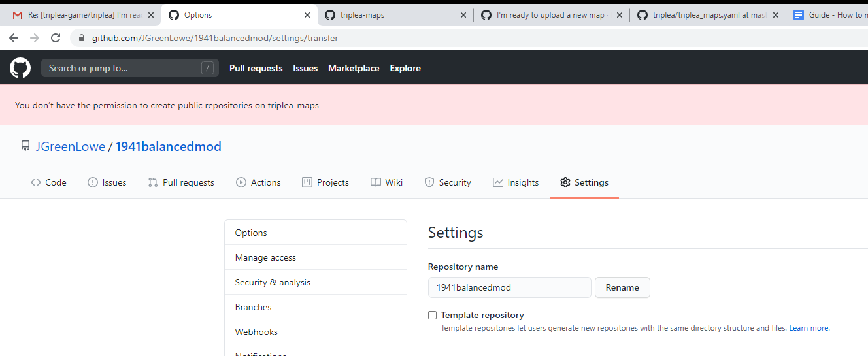Reload the page with refresh icon

click(x=56, y=38)
